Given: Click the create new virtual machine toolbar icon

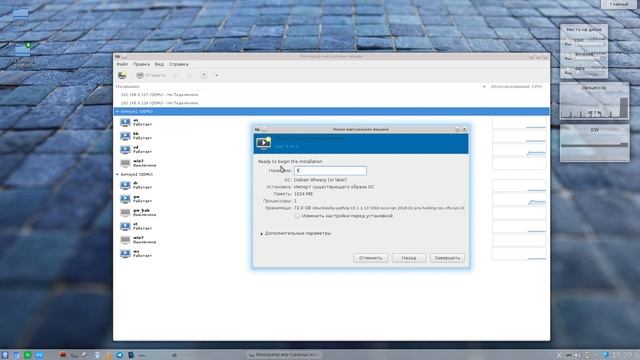Looking at the screenshot, I should click(122, 76).
